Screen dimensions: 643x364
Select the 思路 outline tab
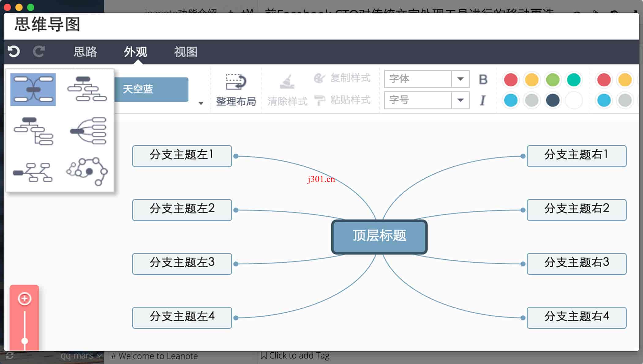coord(85,52)
